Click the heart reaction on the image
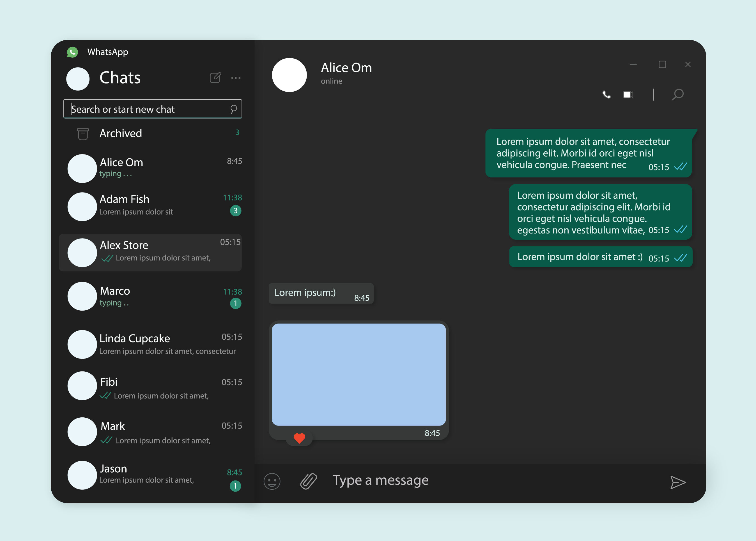This screenshot has height=541, width=756. 299,438
